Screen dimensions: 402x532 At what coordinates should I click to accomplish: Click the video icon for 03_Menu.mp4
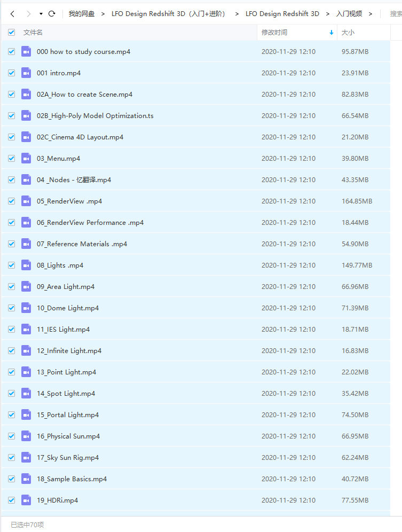(x=26, y=158)
